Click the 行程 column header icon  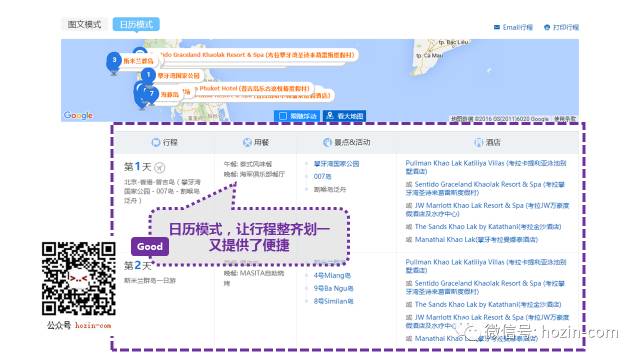(x=156, y=142)
